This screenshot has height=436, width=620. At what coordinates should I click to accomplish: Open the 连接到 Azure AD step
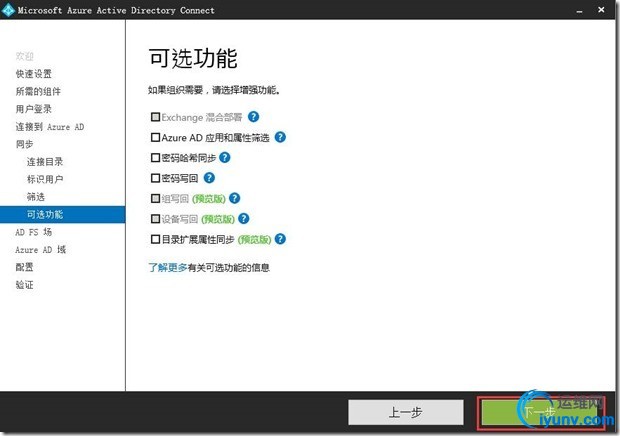pos(50,127)
